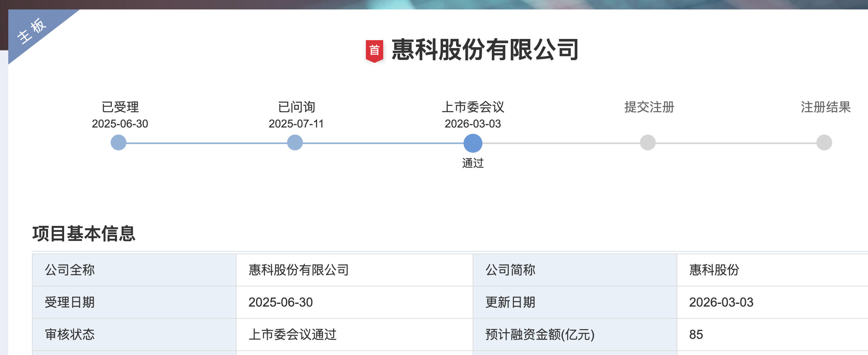The height and width of the screenshot is (355, 868).
Task: Click the red "首" badge icon
Action: coord(374,51)
